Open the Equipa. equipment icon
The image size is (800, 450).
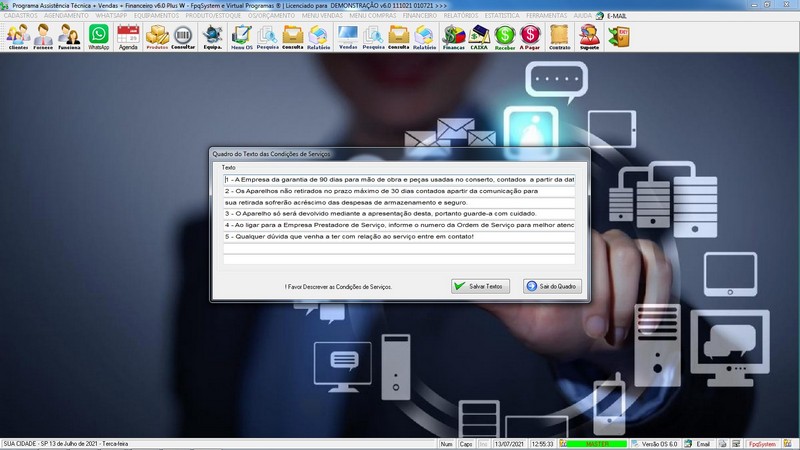pos(212,37)
